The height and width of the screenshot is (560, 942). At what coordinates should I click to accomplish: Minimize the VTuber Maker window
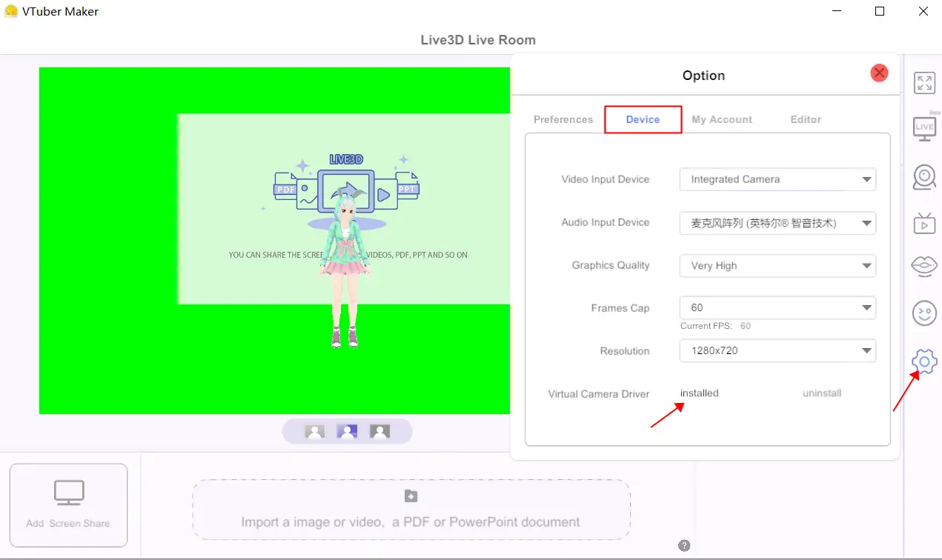pos(837,11)
